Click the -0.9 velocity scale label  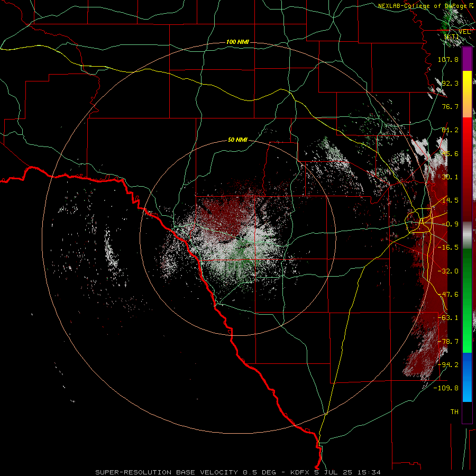[x=450, y=224]
